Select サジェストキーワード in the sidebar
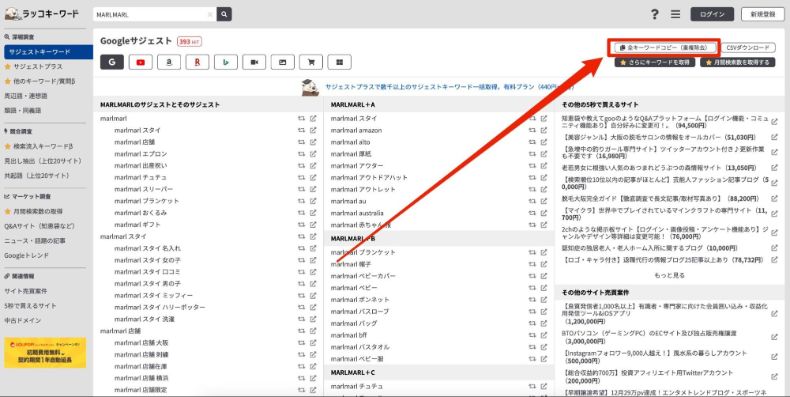 pyautogui.click(x=48, y=52)
